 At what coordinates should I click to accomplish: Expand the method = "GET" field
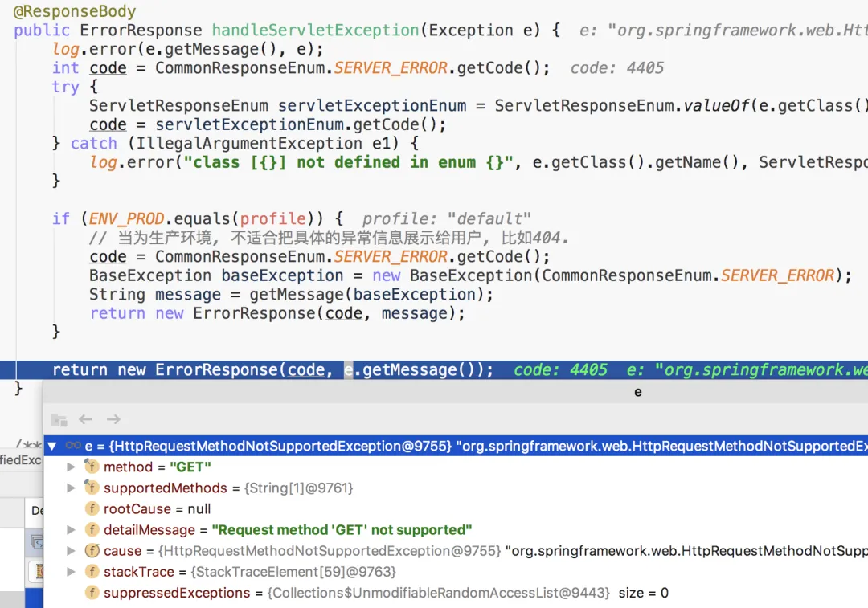pos(71,467)
